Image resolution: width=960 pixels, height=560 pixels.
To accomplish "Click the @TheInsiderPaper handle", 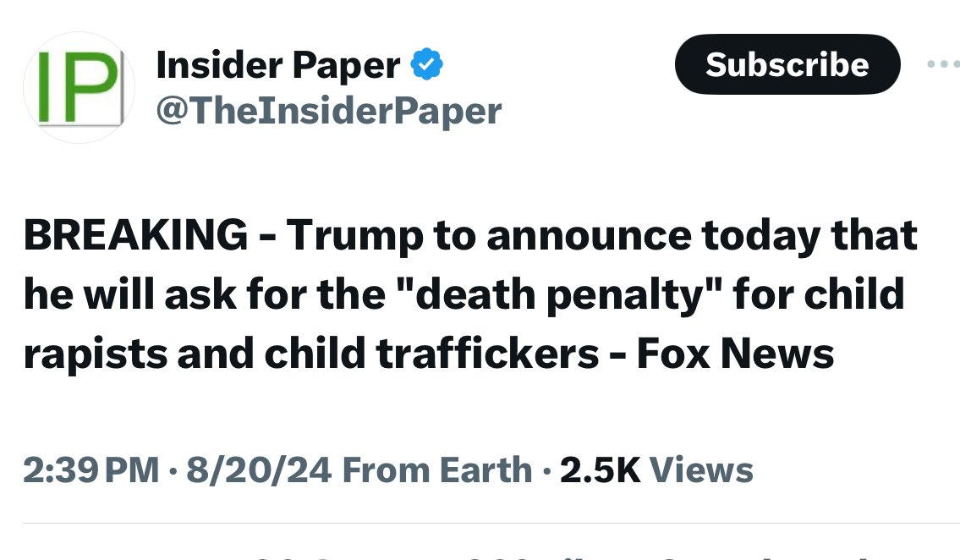I will (329, 110).
